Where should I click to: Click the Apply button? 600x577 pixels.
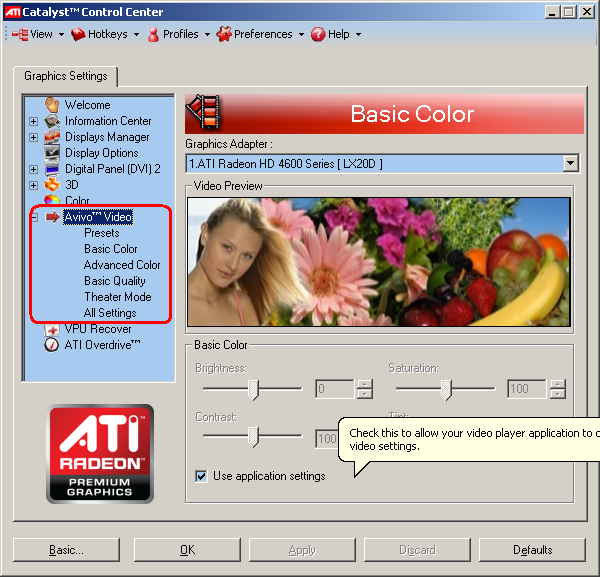(302, 550)
